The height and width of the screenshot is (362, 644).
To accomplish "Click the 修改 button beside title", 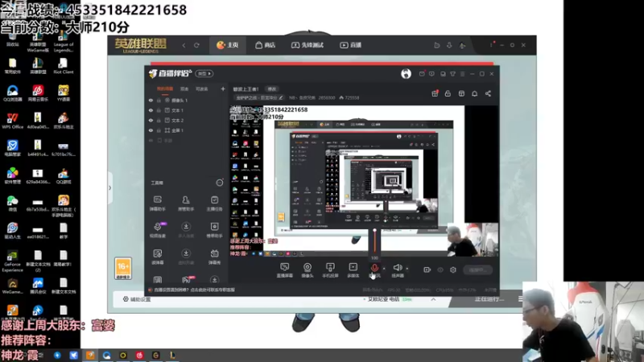I will click(272, 89).
